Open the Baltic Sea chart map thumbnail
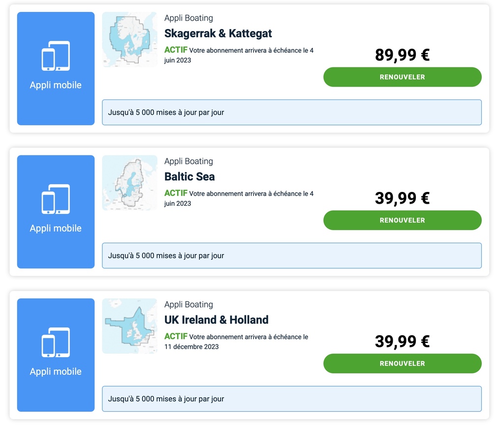Screen dimensions: 504x433 click(x=130, y=183)
